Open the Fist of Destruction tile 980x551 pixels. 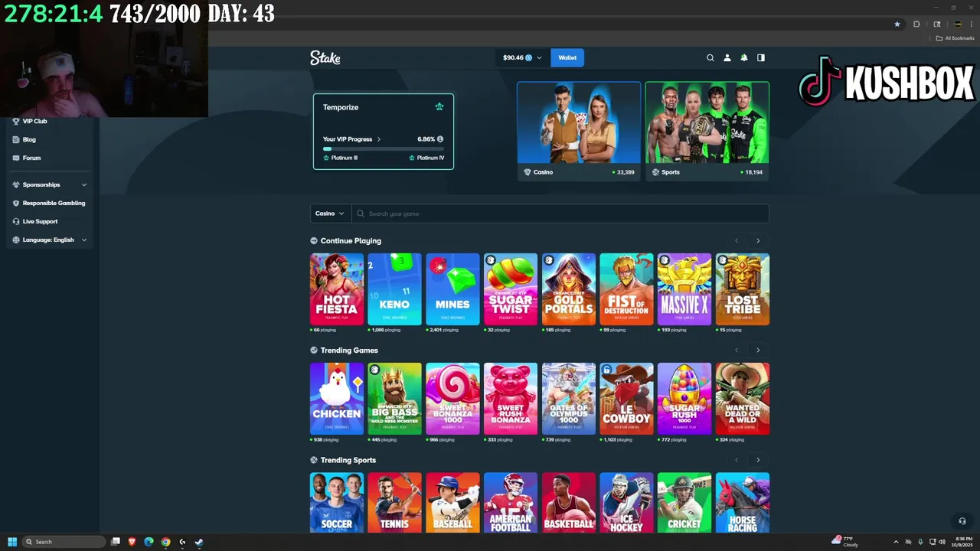point(626,289)
